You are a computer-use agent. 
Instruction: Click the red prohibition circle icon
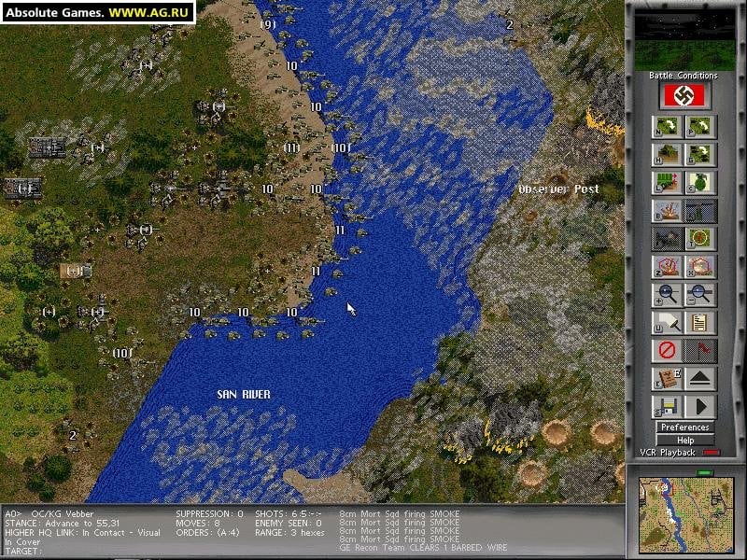click(x=668, y=351)
